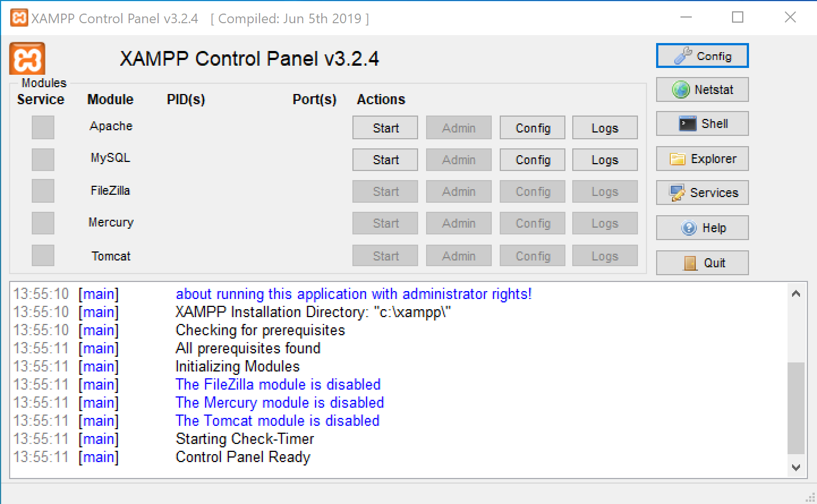Click log line 'Initializing Modules'

[x=237, y=366]
